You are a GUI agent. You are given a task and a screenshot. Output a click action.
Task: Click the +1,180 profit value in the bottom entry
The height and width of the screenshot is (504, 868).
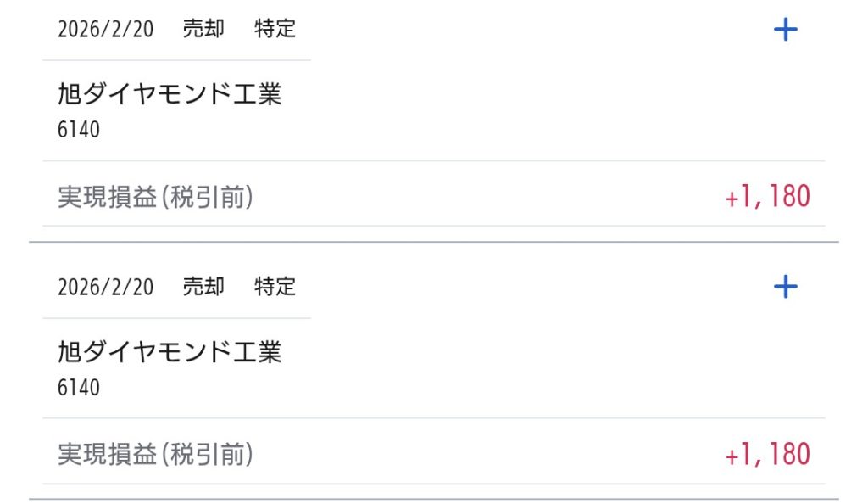768,455
